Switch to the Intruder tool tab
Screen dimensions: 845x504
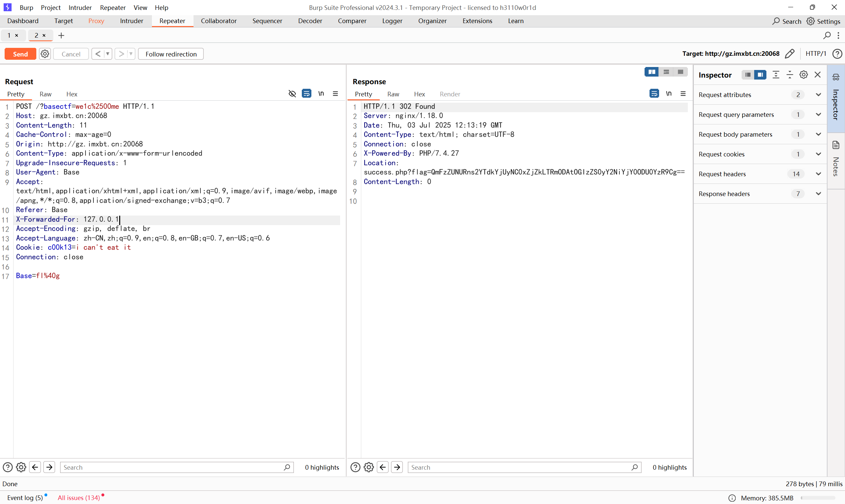131,21
